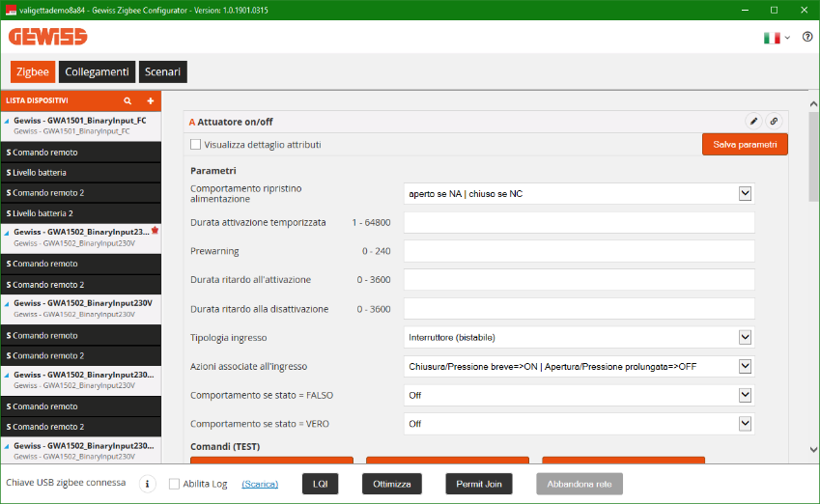Add a new device with plus icon
Viewport: 820px width, 504px height.
tap(151, 101)
